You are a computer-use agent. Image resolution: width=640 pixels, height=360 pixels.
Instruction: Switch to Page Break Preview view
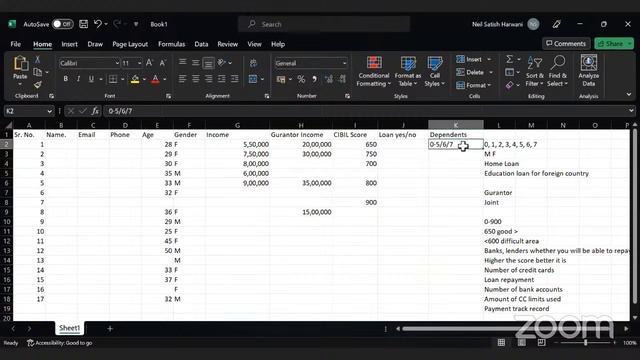pos(541,342)
